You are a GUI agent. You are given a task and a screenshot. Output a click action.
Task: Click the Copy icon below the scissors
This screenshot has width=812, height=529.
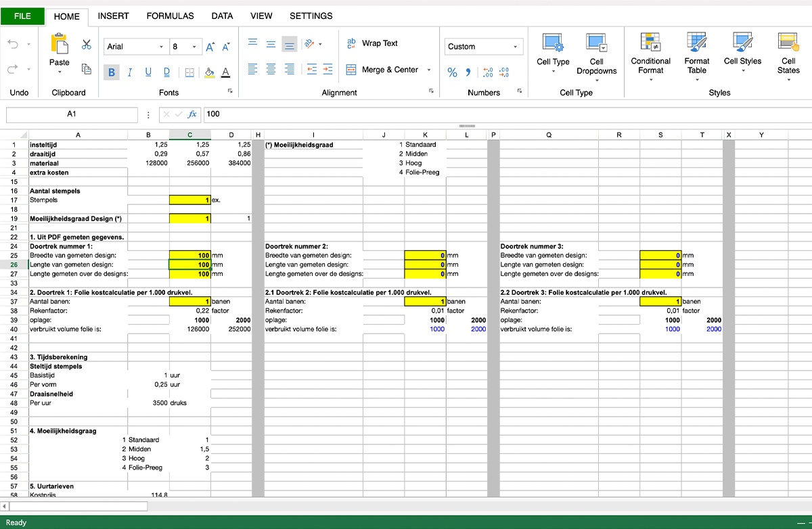(x=87, y=69)
